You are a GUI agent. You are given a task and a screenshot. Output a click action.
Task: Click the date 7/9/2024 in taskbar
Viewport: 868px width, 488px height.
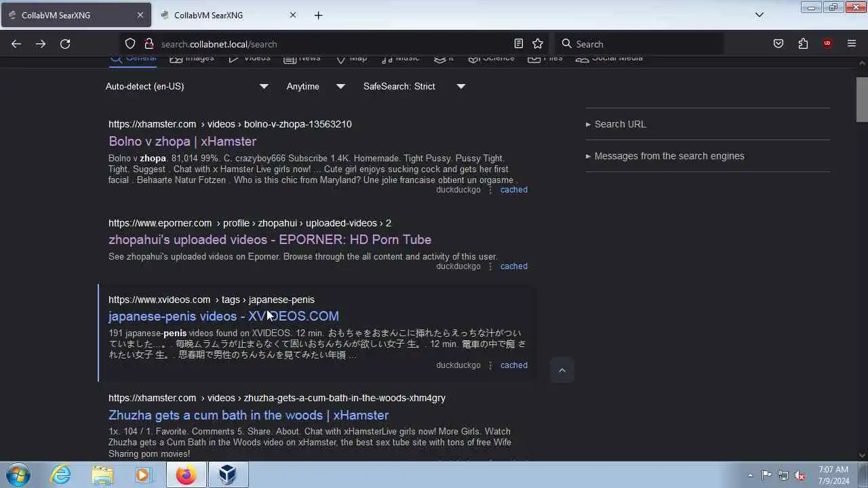click(833, 481)
